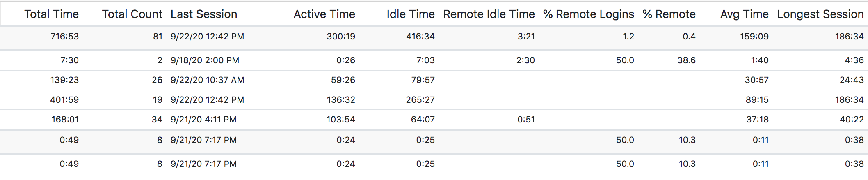Select row with last session 9/18/20 2:00 PM
This screenshot has width=868, height=180.
click(434, 60)
